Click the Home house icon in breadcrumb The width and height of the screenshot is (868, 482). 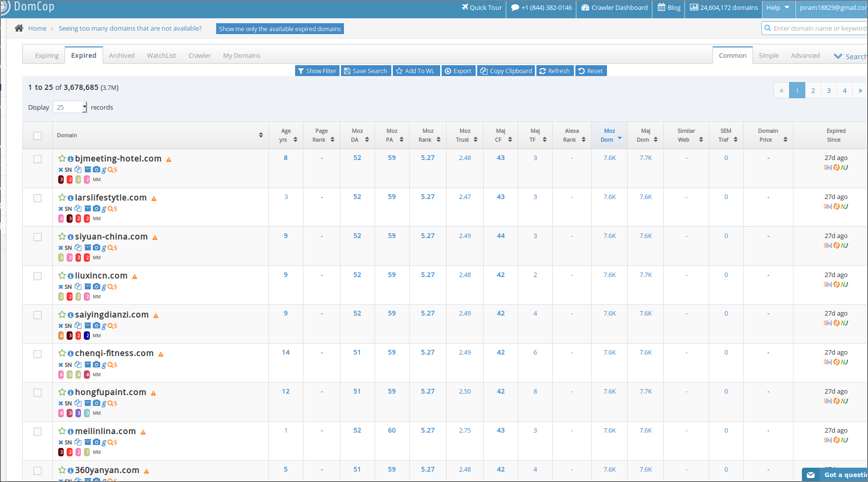click(19, 28)
